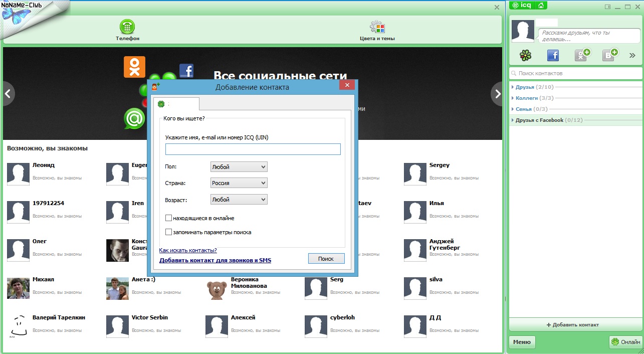Open Добавить контакт для звонков и SMS link

pyautogui.click(x=215, y=260)
